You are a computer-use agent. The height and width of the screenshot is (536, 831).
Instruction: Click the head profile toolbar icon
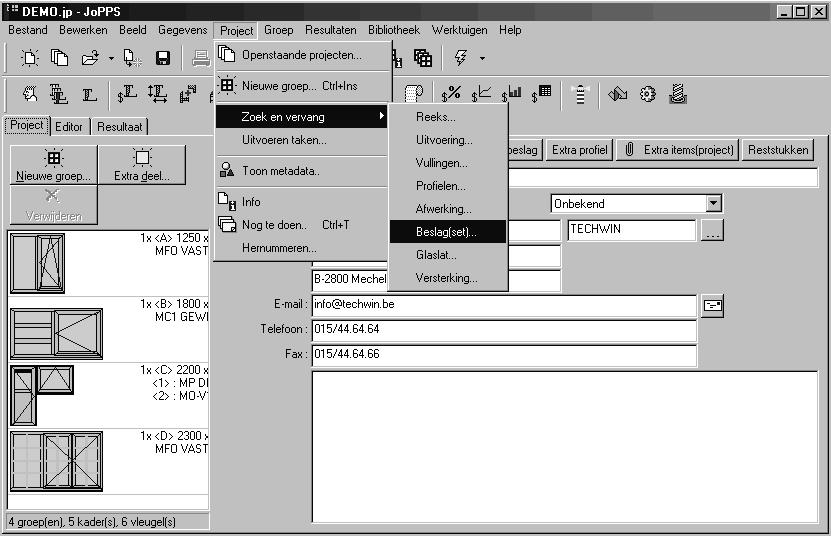click(x=30, y=94)
